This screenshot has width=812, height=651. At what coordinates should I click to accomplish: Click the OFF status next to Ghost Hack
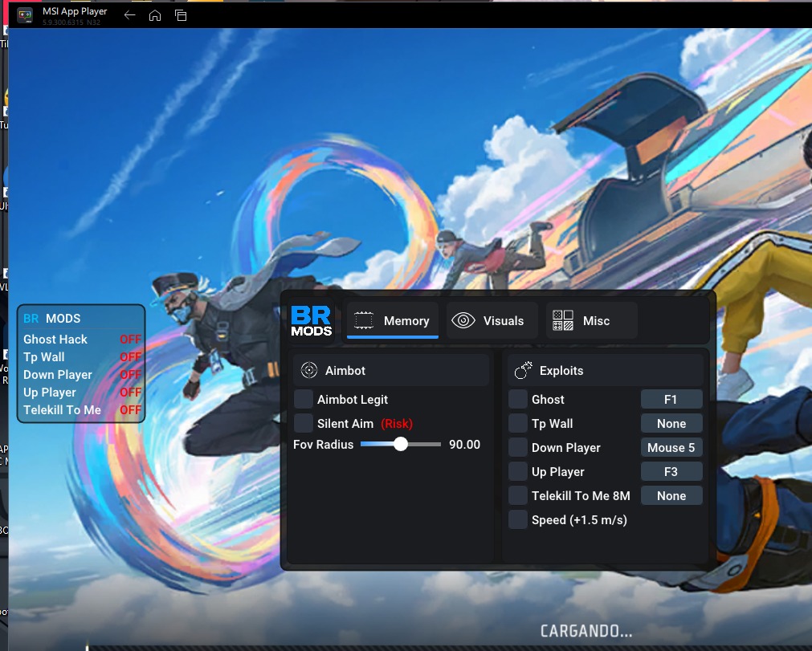[130, 339]
